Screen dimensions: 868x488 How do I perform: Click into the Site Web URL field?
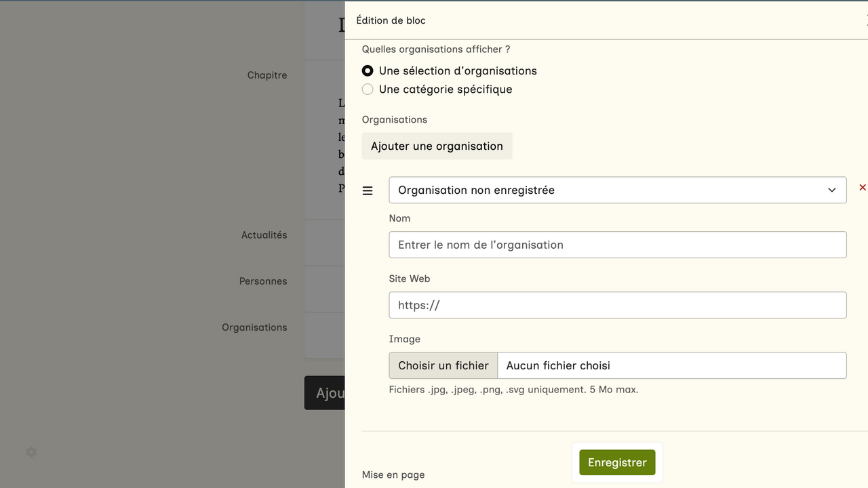click(617, 305)
